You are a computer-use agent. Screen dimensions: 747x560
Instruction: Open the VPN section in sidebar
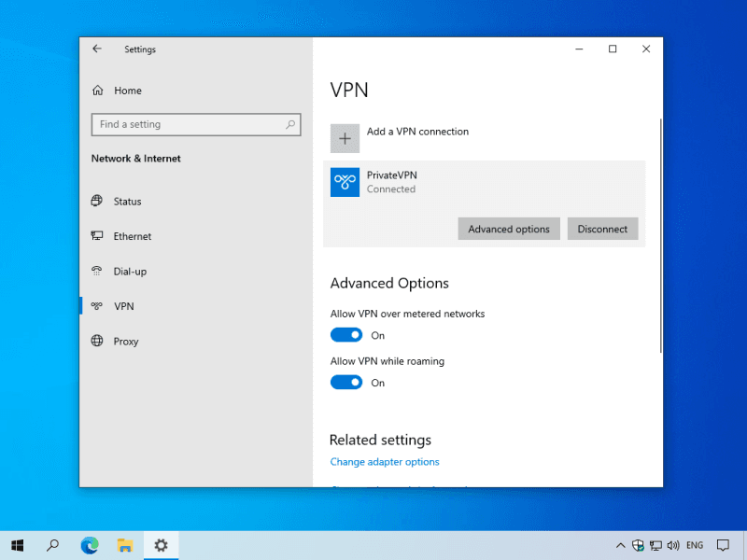click(123, 306)
